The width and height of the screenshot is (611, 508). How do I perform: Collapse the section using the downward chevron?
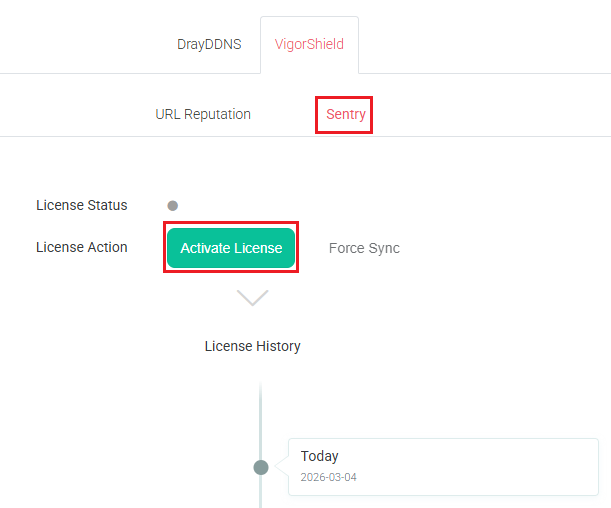(x=252, y=297)
